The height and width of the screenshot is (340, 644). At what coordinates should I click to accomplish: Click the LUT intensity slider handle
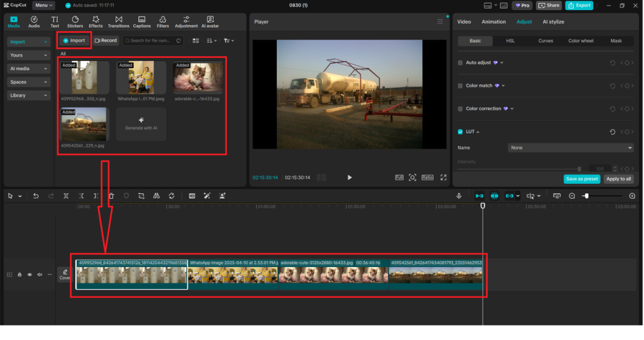(579, 169)
